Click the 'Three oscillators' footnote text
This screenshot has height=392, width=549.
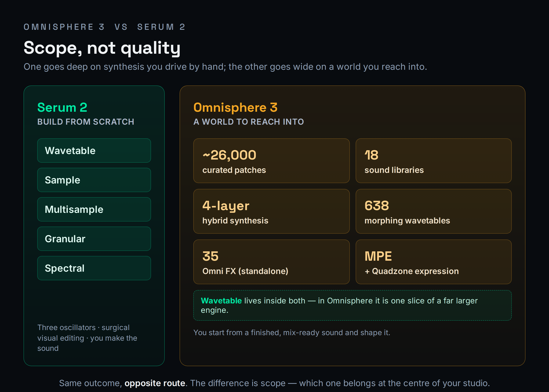(x=87, y=338)
